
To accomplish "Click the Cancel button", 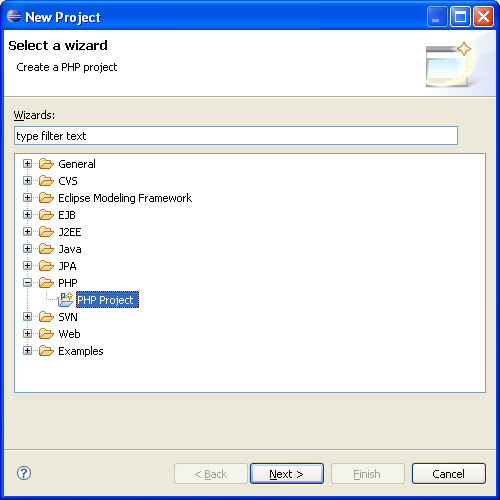I will [x=449, y=473].
